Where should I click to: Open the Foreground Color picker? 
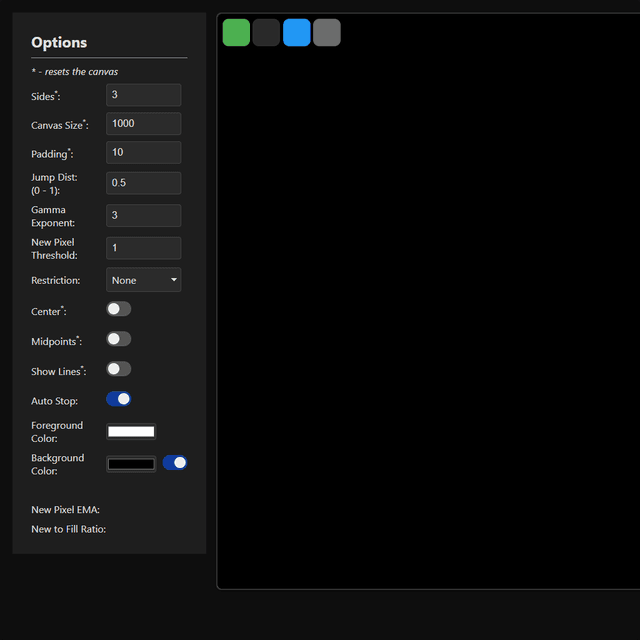[x=131, y=432]
